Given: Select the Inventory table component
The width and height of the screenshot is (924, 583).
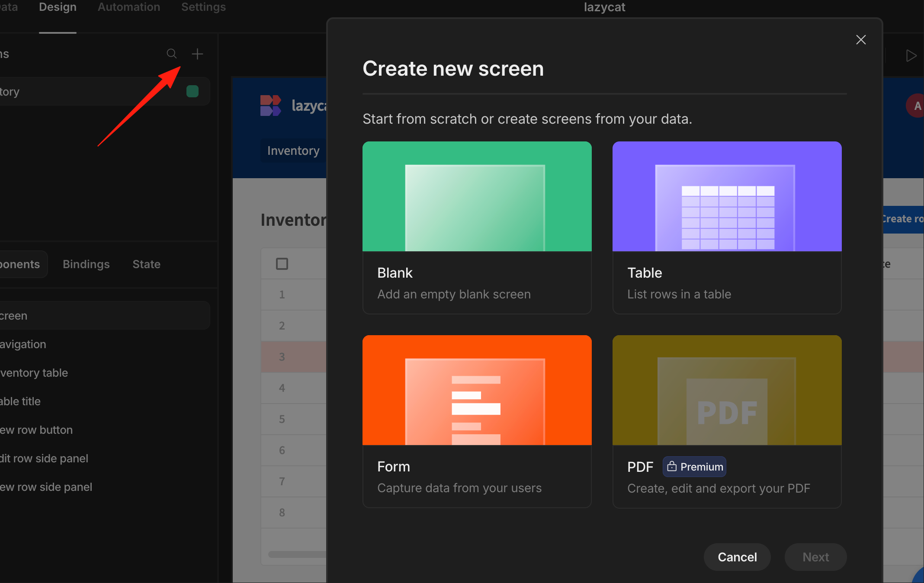Looking at the screenshot, I should (105, 373).
